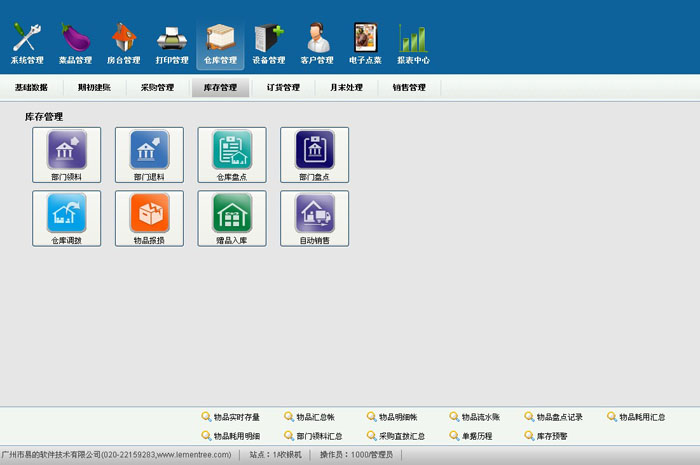This screenshot has width=700, height=465.
Task: Switch to 基础数据 tab
Action: (x=31, y=87)
